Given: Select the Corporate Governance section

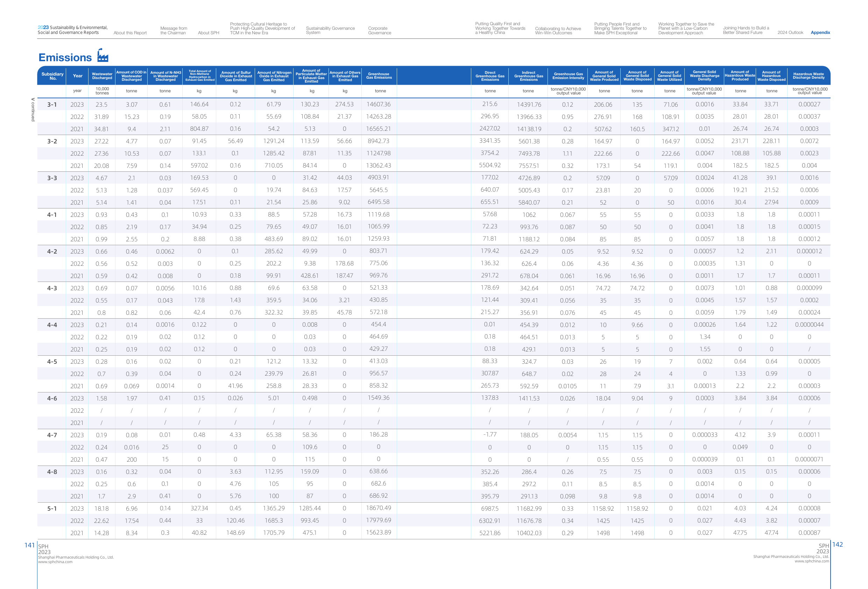Looking at the screenshot, I should (x=380, y=31).
